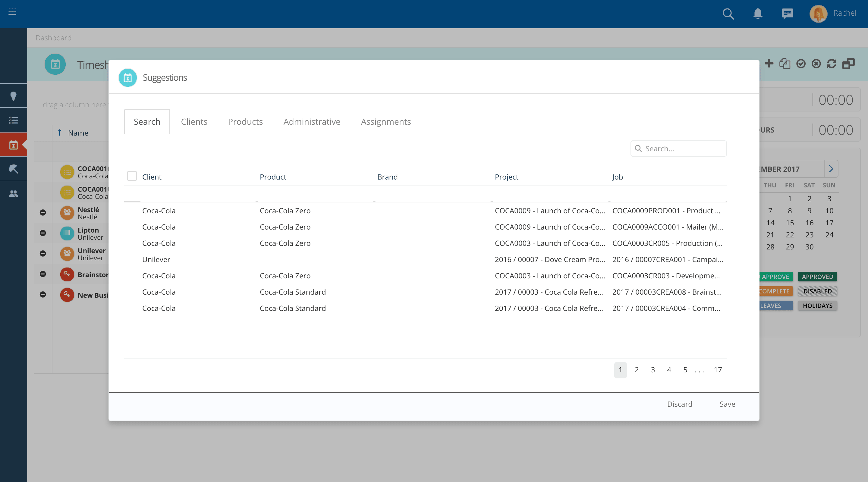Click the Nestlé row people icon

(x=67, y=213)
